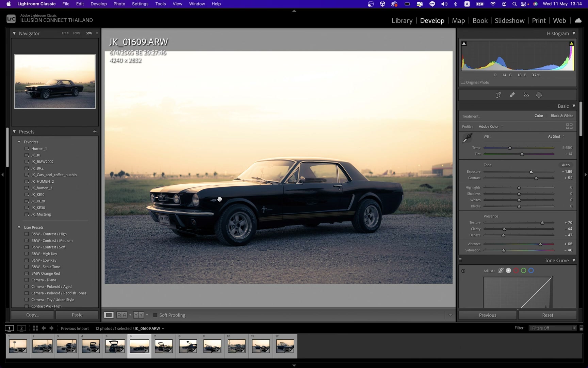
Task: Set treatment to Color
Action: 539,116
